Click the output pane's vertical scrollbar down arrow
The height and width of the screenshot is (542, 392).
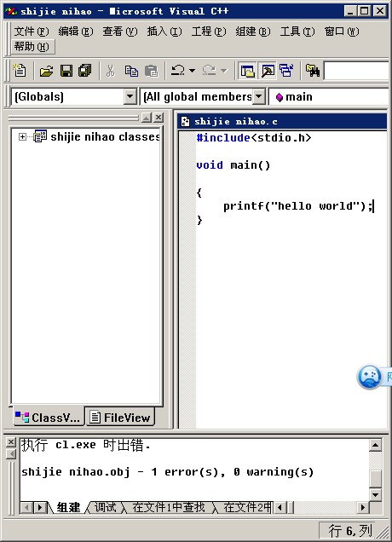click(x=375, y=494)
